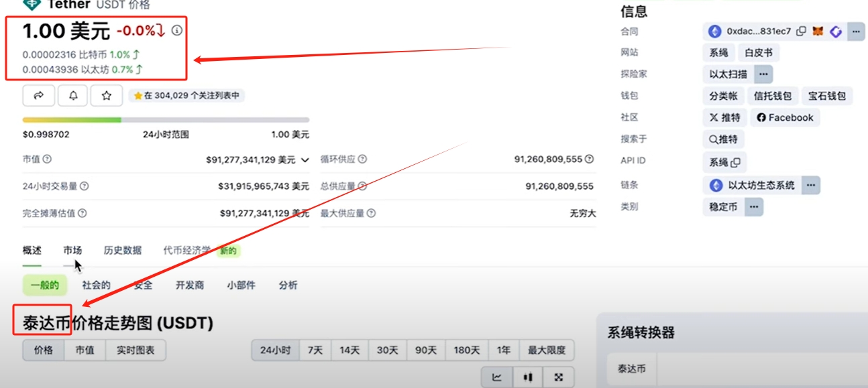Click the info icon beside the -0.0% change
Image resolution: width=868 pixels, height=388 pixels.
pos(176,30)
